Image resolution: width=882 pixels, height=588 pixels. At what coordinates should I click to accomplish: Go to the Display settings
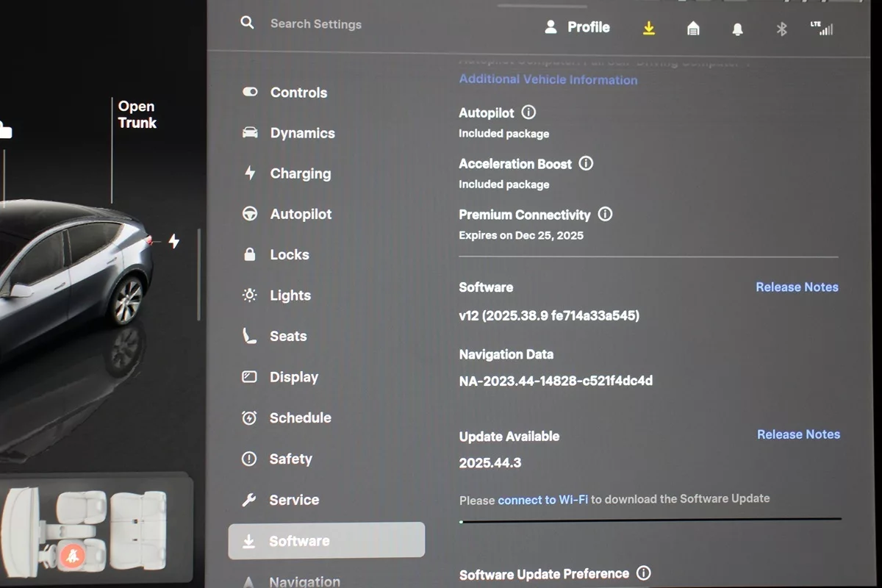pos(293,377)
